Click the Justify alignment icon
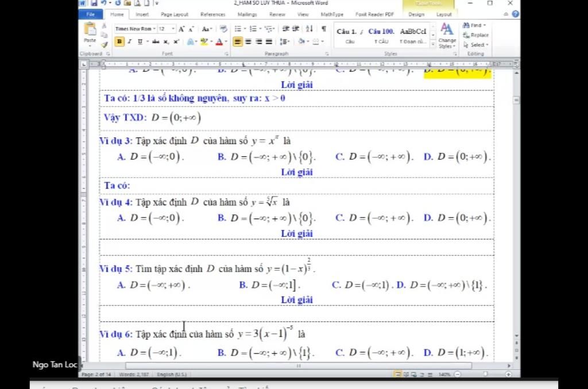 269,41
